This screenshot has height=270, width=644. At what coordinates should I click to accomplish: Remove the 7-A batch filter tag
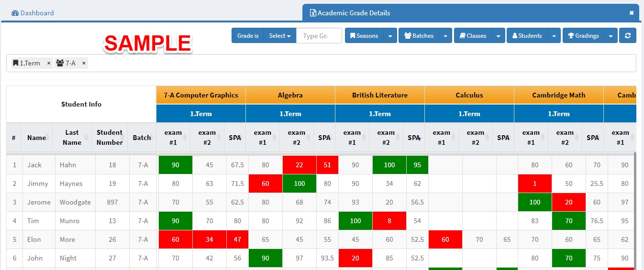click(x=84, y=63)
